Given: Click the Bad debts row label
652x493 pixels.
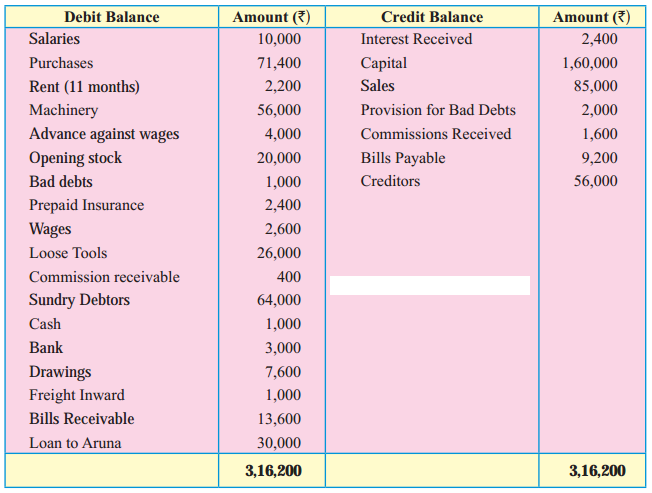Looking at the screenshot, I should point(61,182).
